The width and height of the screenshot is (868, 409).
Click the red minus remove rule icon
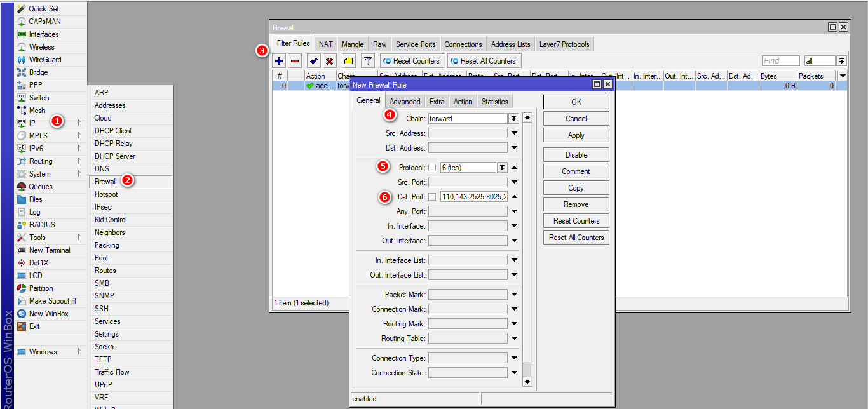[x=295, y=61]
